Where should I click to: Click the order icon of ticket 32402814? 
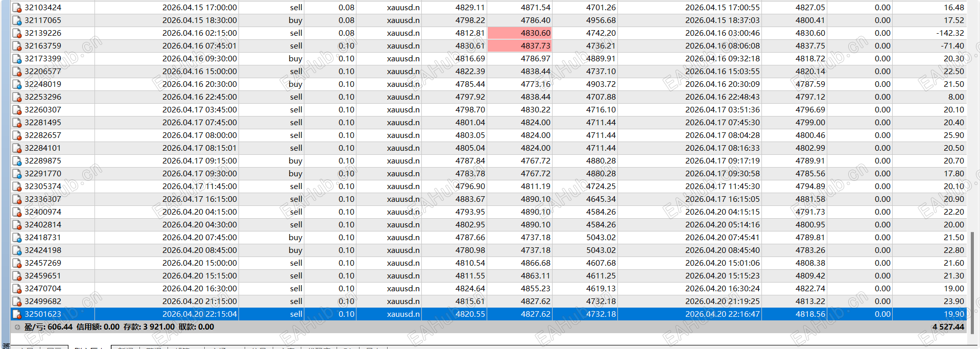[17, 225]
